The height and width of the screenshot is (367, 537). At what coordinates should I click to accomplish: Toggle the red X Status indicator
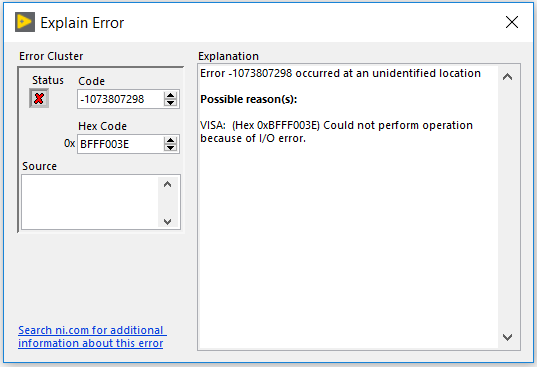pyautogui.click(x=39, y=98)
